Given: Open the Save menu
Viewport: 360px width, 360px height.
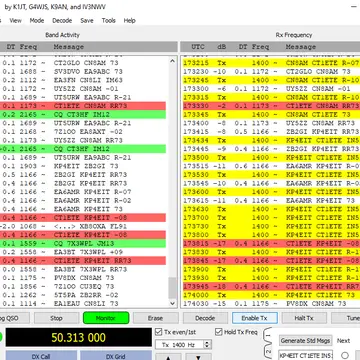Looking at the screenshot, I should (87, 20).
